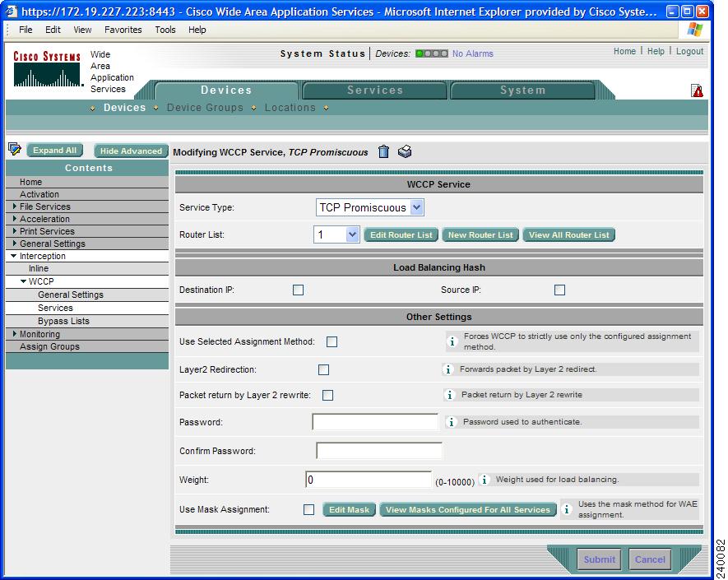This screenshot has height=580, width=728.
Task: Click the edit pencil icon by Expand All
Action: 14,149
